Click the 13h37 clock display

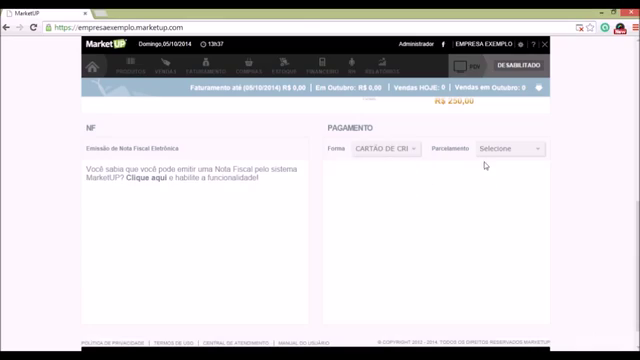tap(212, 44)
